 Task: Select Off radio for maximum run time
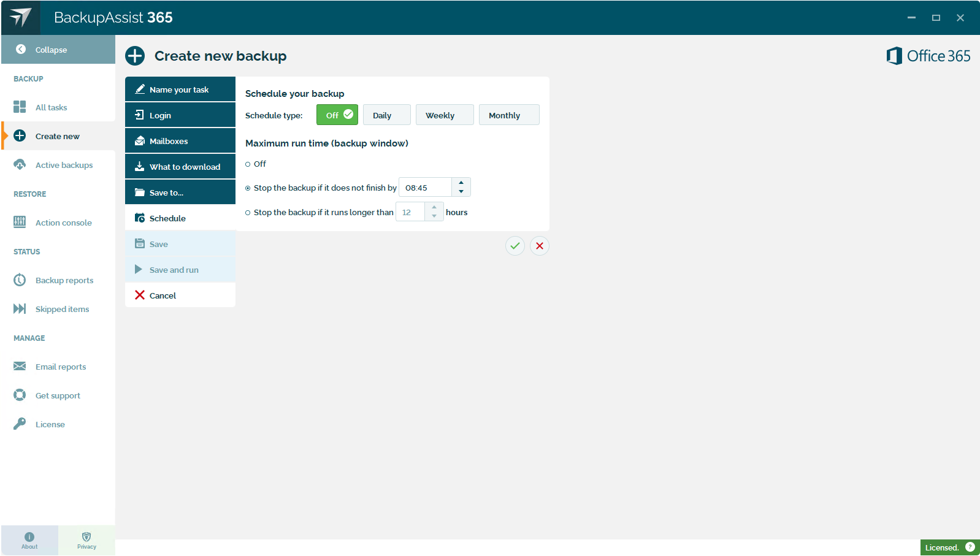tap(248, 164)
